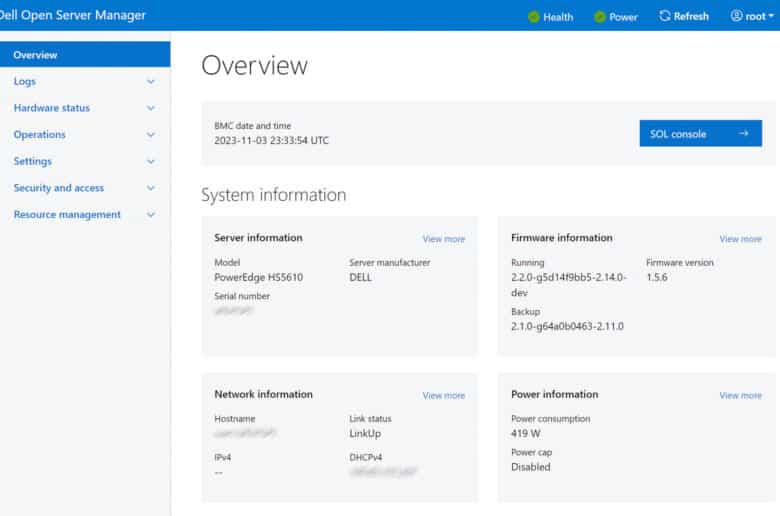Expand the Resource management chevron
This screenshot has height=516, width=780.
tap(151, 215)
